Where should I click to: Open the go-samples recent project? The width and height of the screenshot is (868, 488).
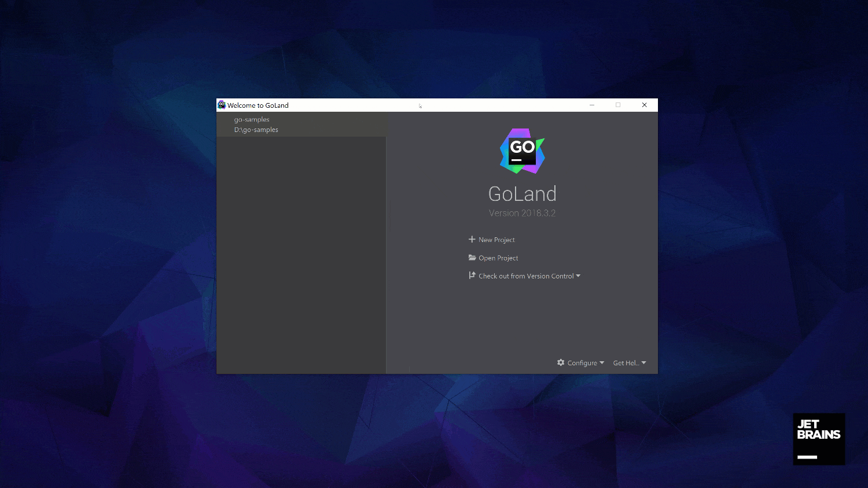point(301,124)
